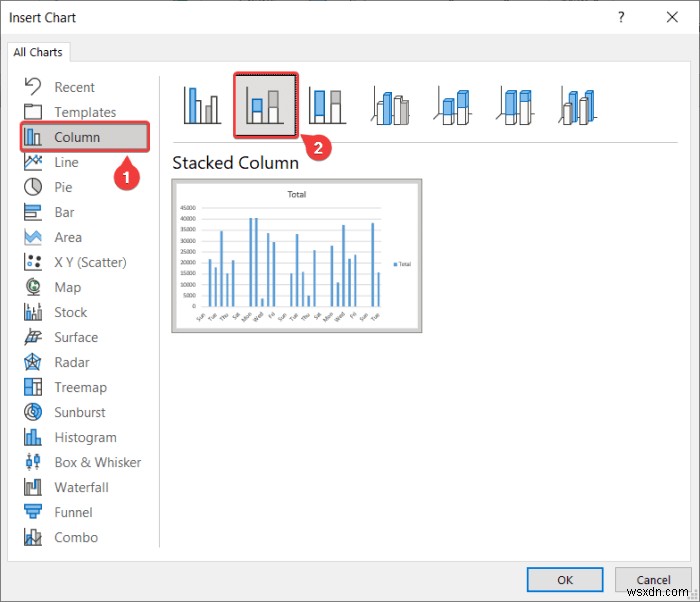Choose the 3-D Stacked Column icon
This screenshot has width=700, height=602.
tap(452, 106)
